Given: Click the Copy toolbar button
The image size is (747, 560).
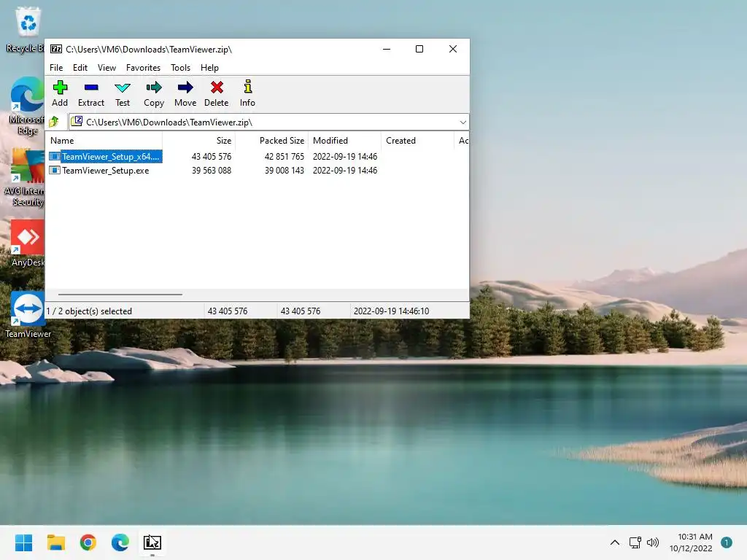Looking at the screenshot, I should click(154, 93).
